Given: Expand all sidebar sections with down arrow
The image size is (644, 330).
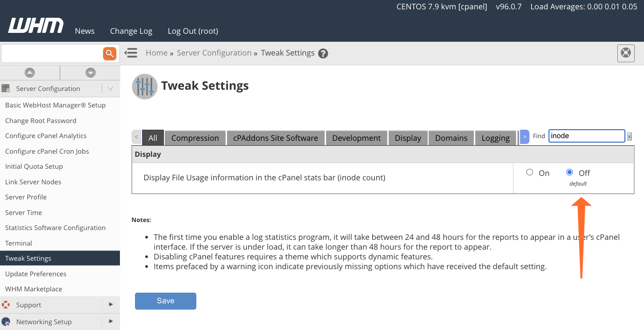Looking at the screenshot, I should (x=91, y=73).
